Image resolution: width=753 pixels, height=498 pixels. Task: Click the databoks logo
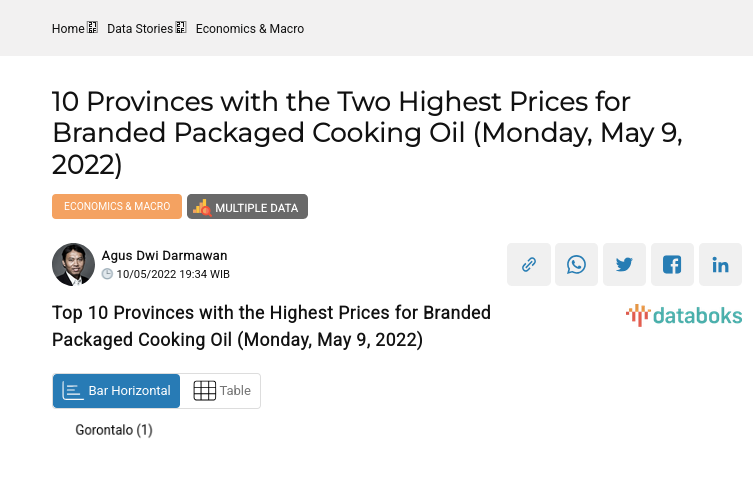pyautogui.click(x=684, y=316)
